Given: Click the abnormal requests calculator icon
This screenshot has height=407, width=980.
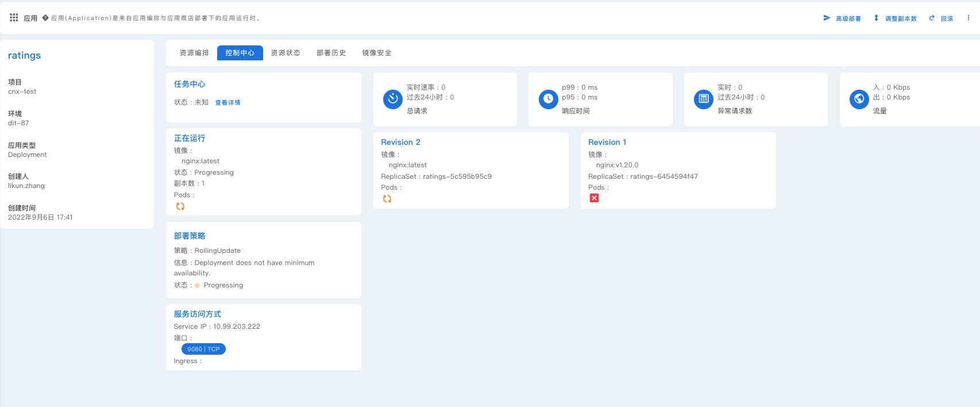Looking at the screenshot, I should pos(704,99).
